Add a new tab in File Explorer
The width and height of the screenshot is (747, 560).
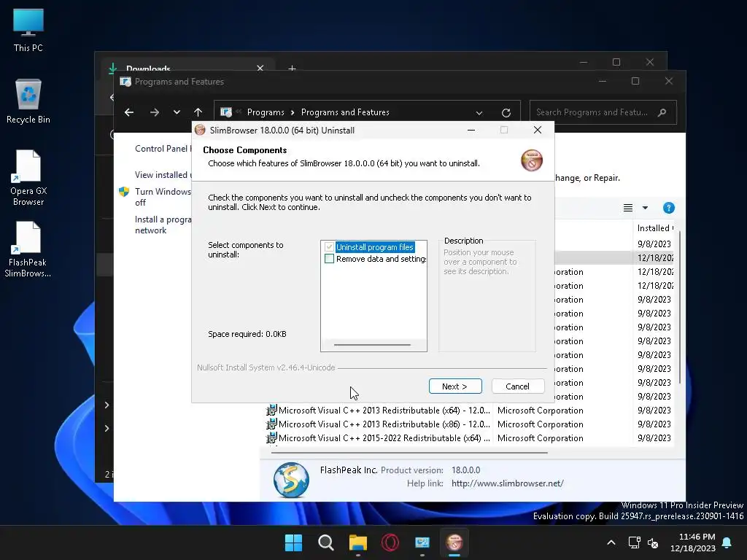click(x=292, y=69)
